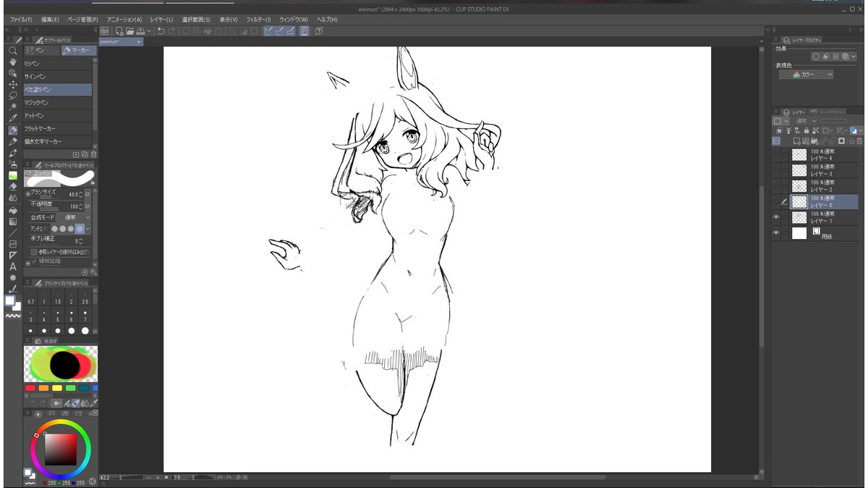Select the Text tool

coord(13,266)
